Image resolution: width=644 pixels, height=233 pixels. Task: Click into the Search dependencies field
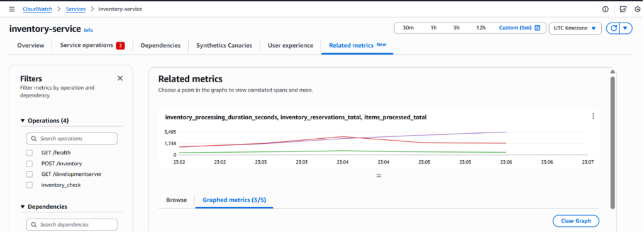[72, 225]
